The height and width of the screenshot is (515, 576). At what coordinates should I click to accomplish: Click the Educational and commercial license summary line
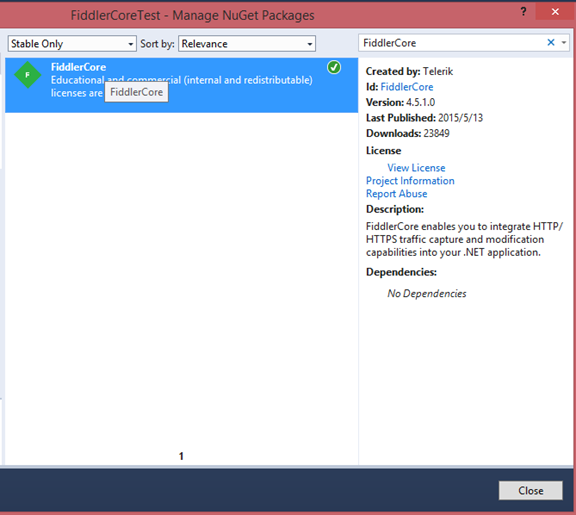pos(181,80)
